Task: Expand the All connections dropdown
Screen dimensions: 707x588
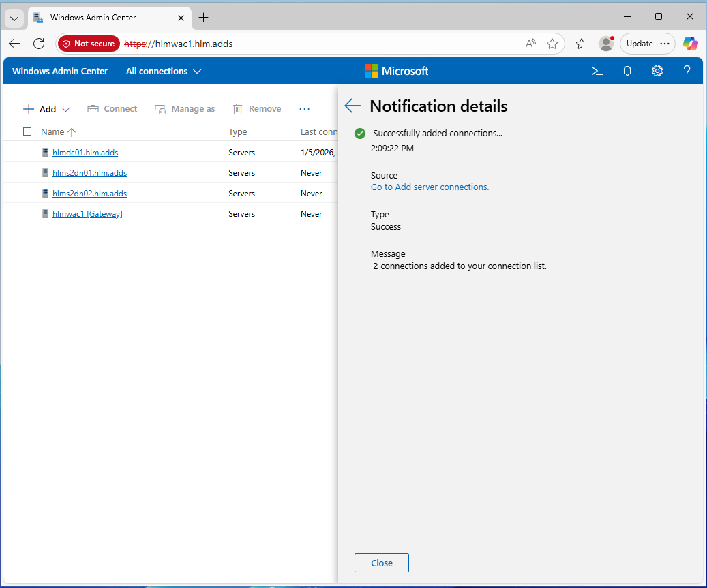Action: [164, 71]
